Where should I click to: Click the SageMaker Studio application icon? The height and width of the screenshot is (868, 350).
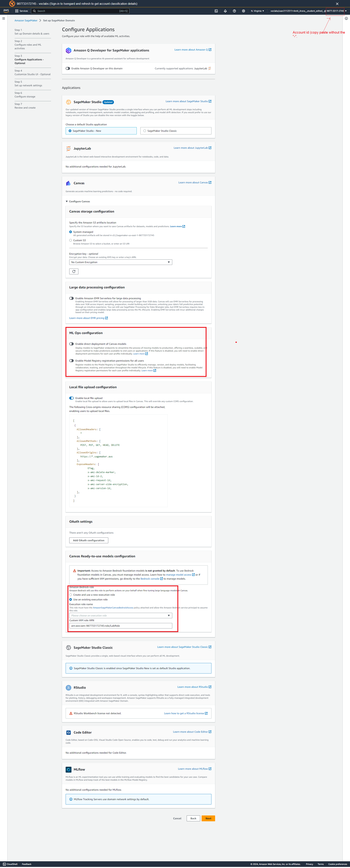click(68, 102)
